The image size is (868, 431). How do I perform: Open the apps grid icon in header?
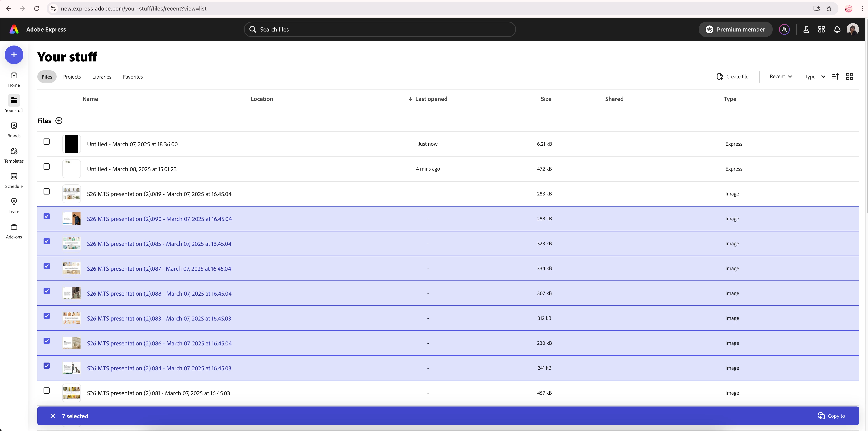pos(822,29)
